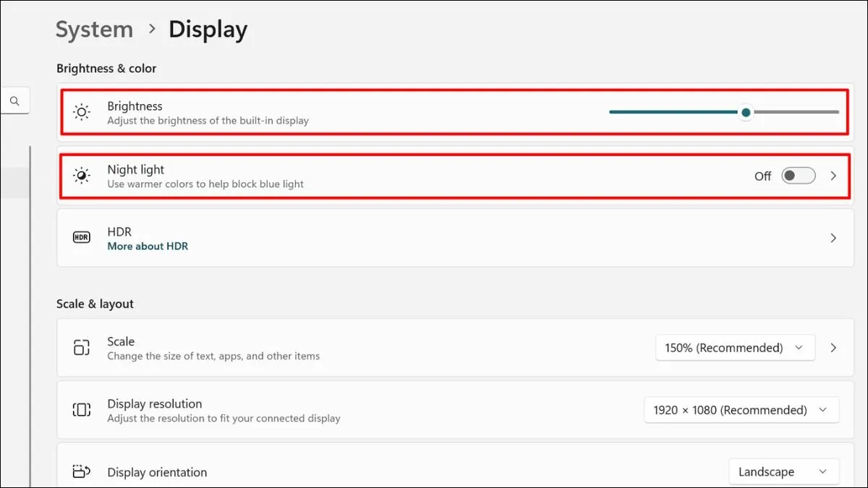
Task: Adjust the Brightness slider handle
Action: pyautogui.click(x=745, y=112)
